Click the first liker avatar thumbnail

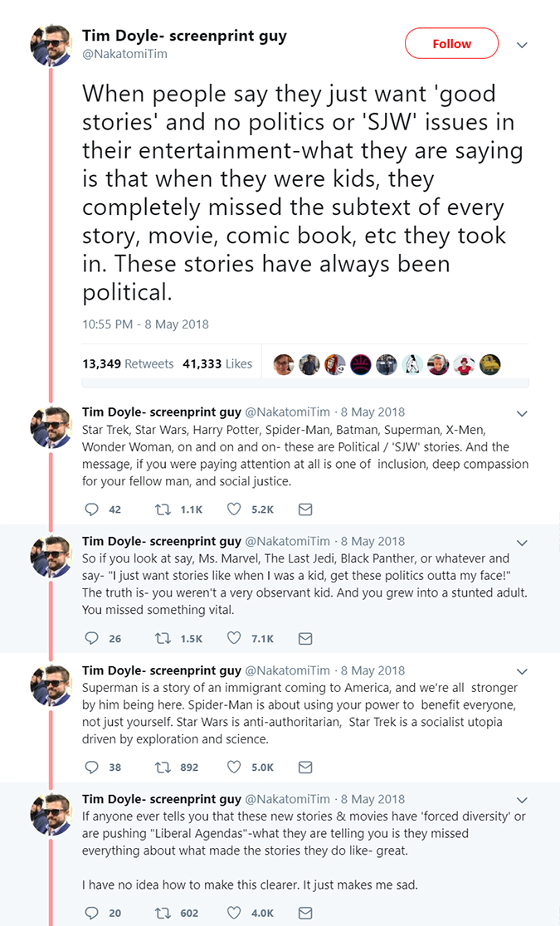(284, 364)
